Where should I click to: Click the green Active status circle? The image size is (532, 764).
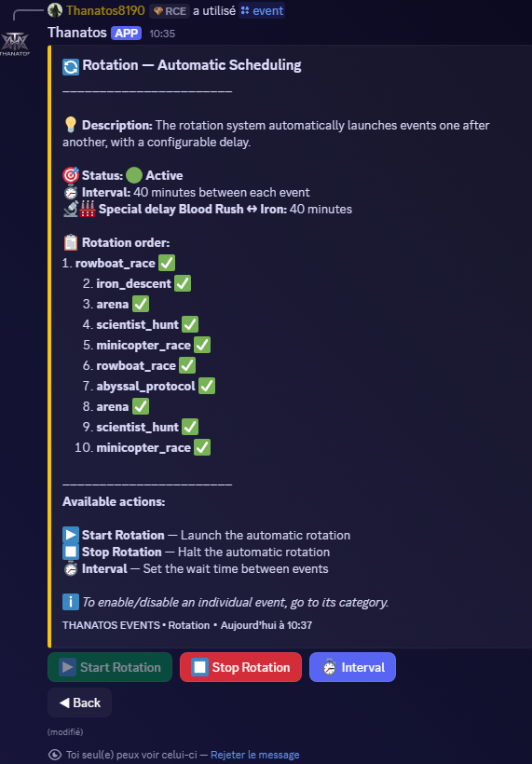[134, 175]
